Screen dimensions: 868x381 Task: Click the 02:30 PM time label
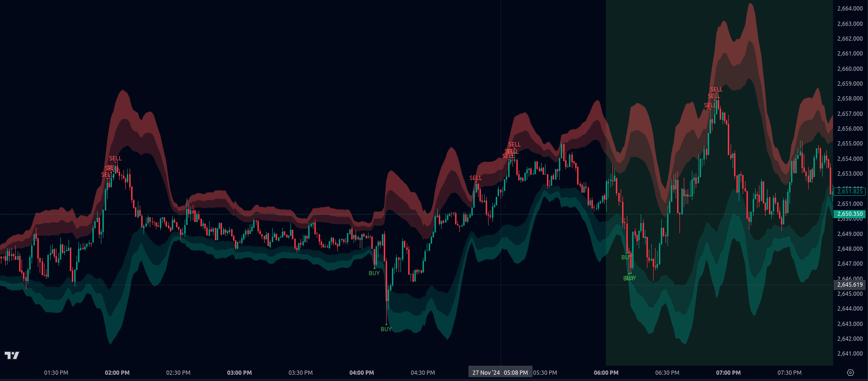click(x=178, y=373)
